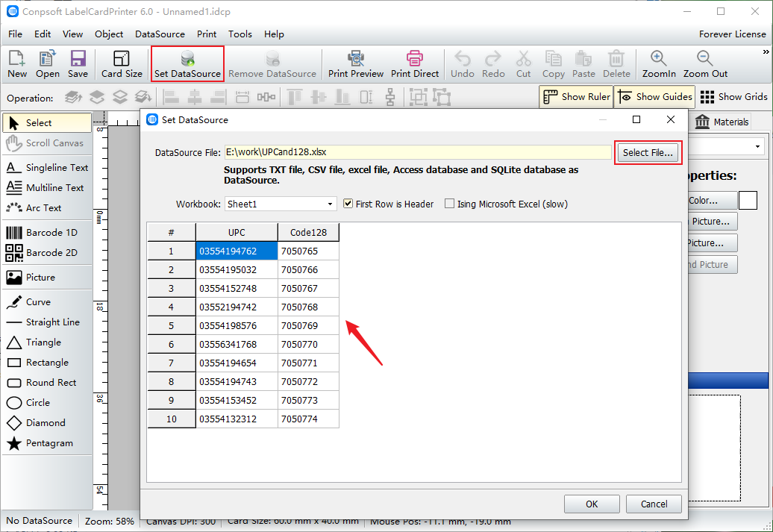This screenshot has width=773, height=532.
Task: Click the white color swatch
Action: pos(748,201)
